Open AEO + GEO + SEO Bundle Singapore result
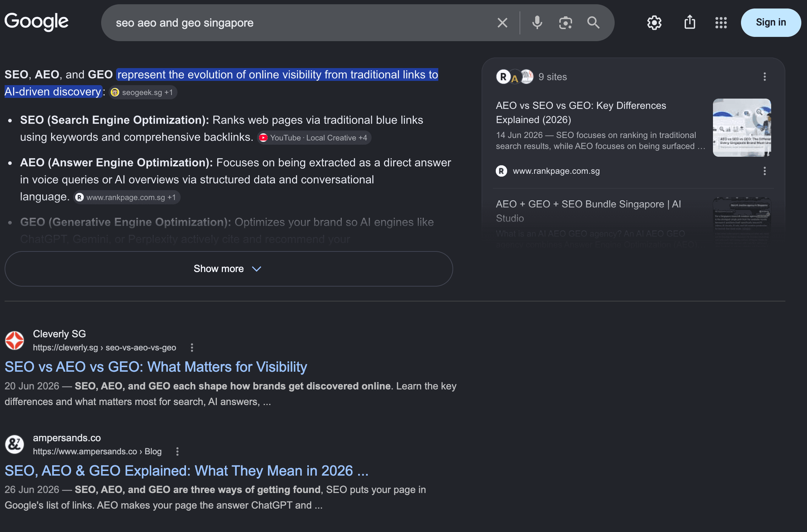The height and width of the screenshot is (532, 807). tap(588, 211)
